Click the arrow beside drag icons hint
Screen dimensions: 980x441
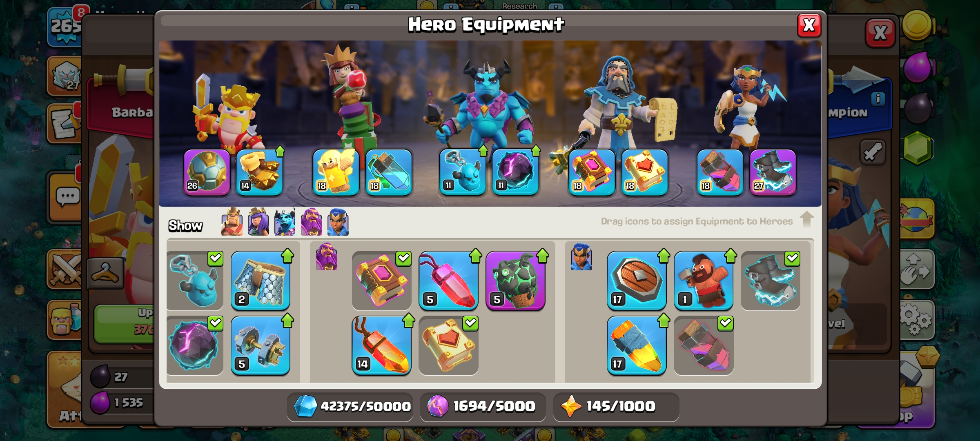coord(806,220)
